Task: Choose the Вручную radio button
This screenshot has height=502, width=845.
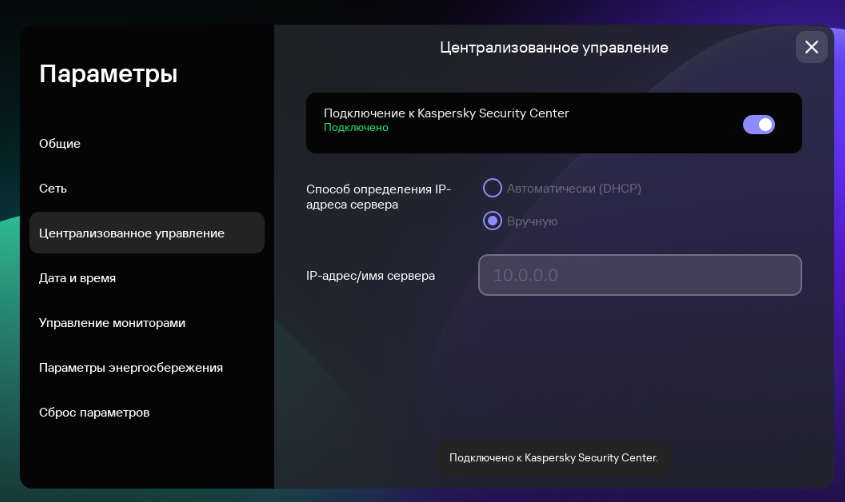Action: pos(492,221)
